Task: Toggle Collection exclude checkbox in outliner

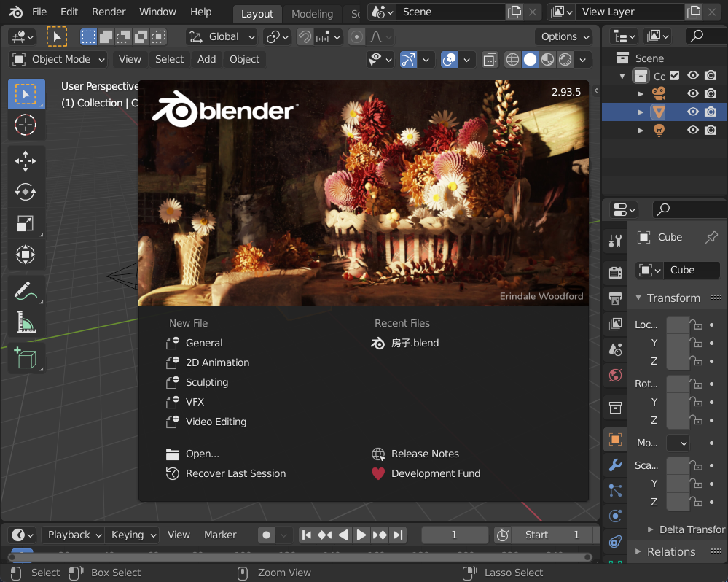Action: tap(675, 75)
